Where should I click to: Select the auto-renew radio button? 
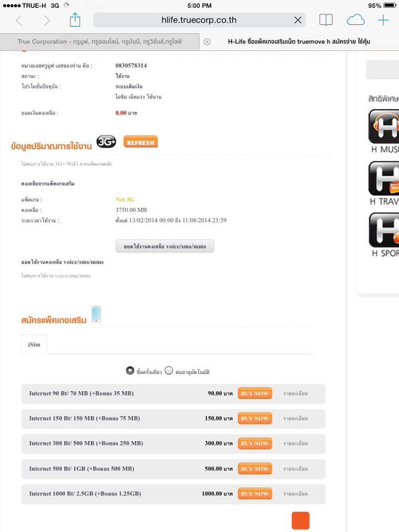click(168, 371)
